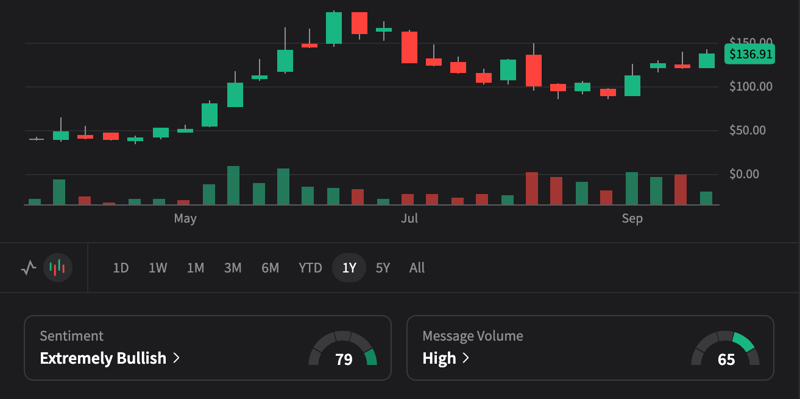Image resolution: width=800 pixels, height=399 pixels.
Task: Select the 1M time range
Action: [x=195, y=268]
